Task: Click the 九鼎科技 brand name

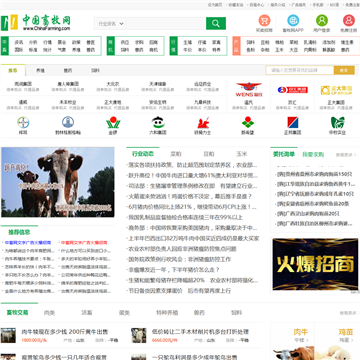Action: (x=203, y=102)
